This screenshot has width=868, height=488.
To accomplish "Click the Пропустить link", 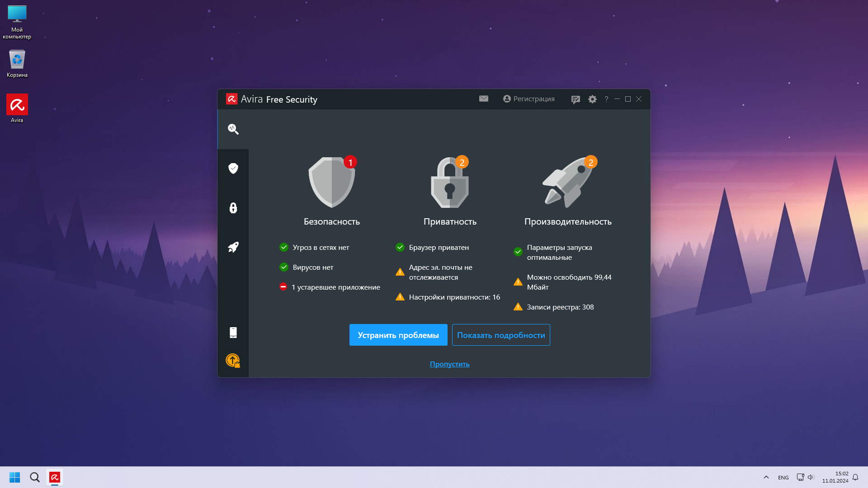I will click(x=449, y=364).
